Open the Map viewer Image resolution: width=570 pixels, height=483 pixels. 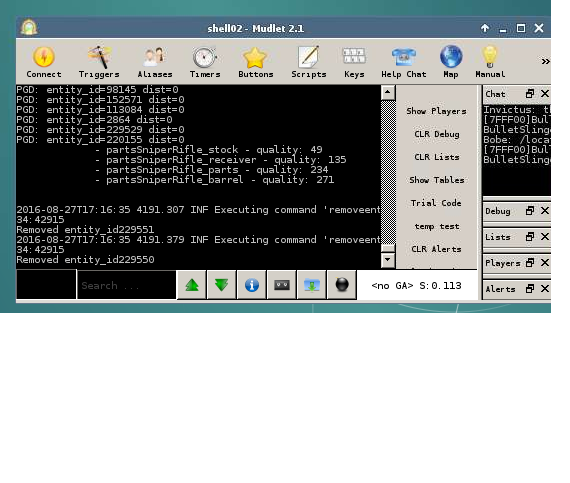point(451,62)
